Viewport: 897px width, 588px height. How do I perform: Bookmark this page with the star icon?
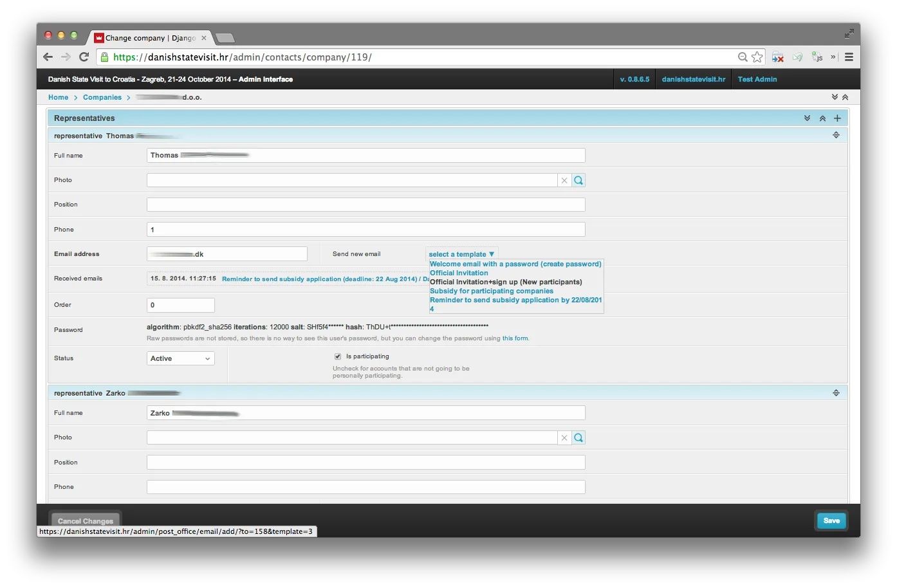point(757,57)
